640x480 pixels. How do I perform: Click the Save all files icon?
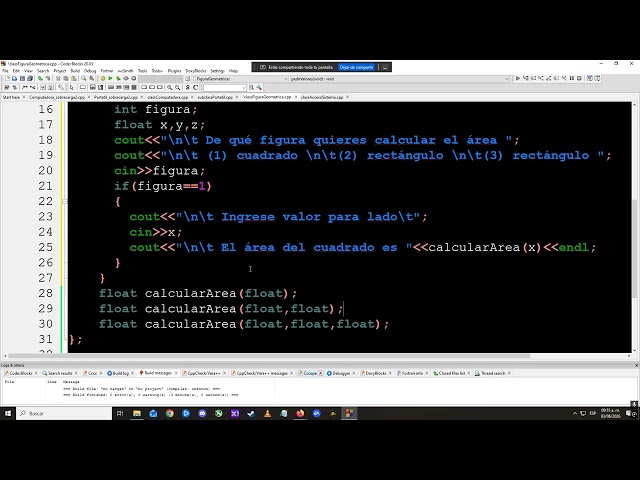(x=30, y=78)
